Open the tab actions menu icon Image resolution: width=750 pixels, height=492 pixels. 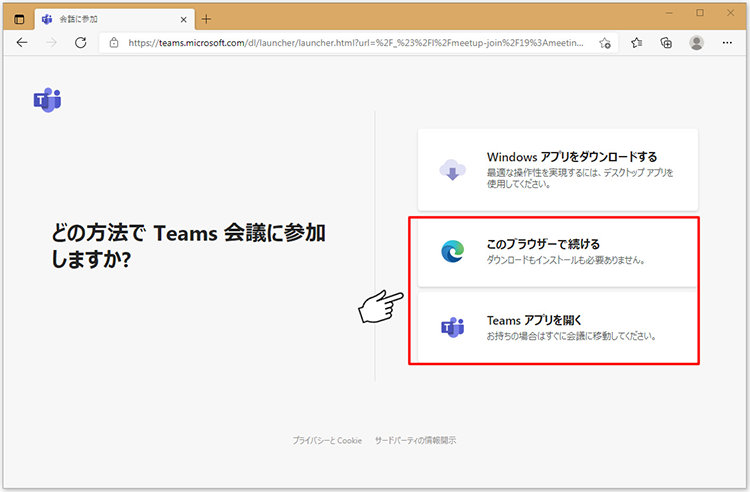pos(19,19)
